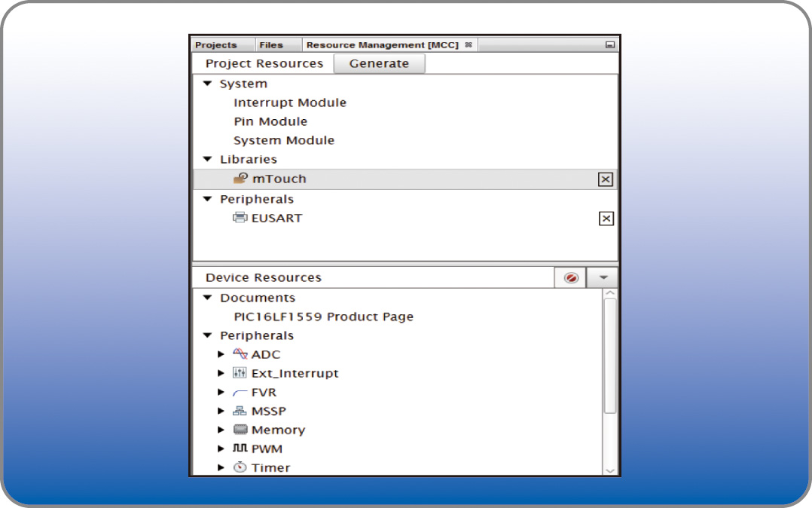The image size is (812, 508).
Task: Click the MSSP network icon
Action: (240, 412)
